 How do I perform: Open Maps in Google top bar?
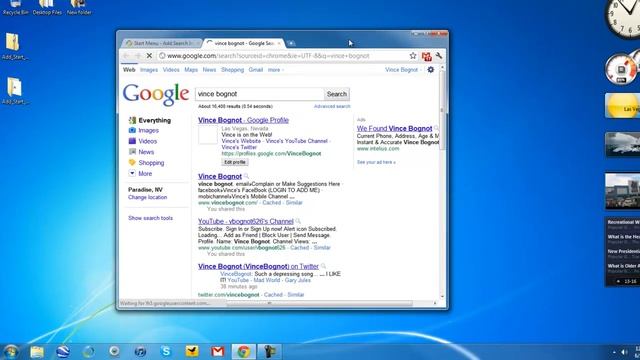coord(191,70)
